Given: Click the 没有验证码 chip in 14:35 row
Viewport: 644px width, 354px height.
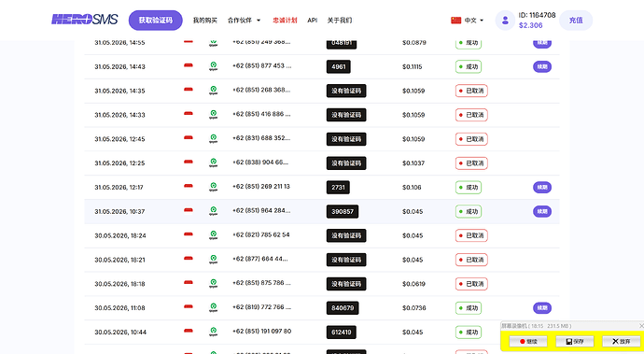Looking at the screenshot, I should 346,91.
